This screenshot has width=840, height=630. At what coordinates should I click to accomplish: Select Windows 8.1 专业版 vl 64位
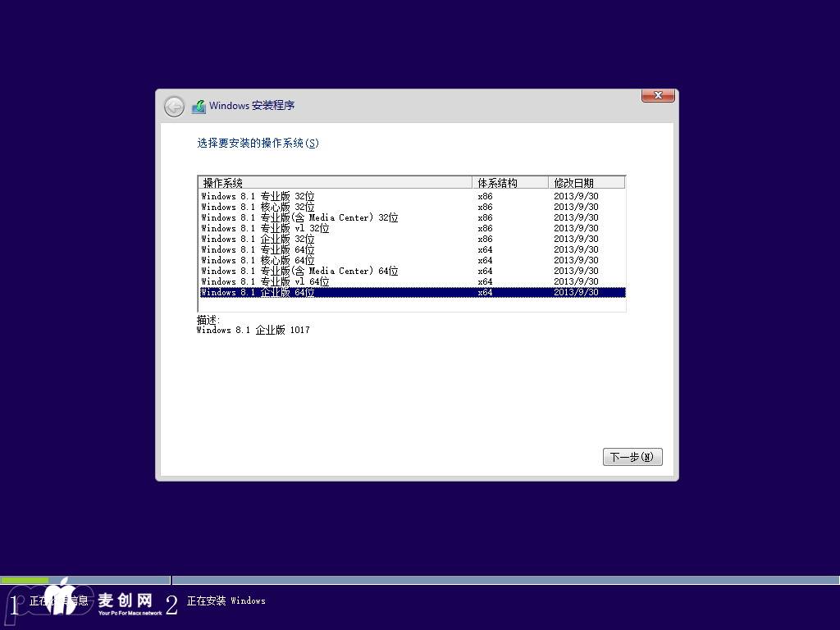click(x=265, y=282)
